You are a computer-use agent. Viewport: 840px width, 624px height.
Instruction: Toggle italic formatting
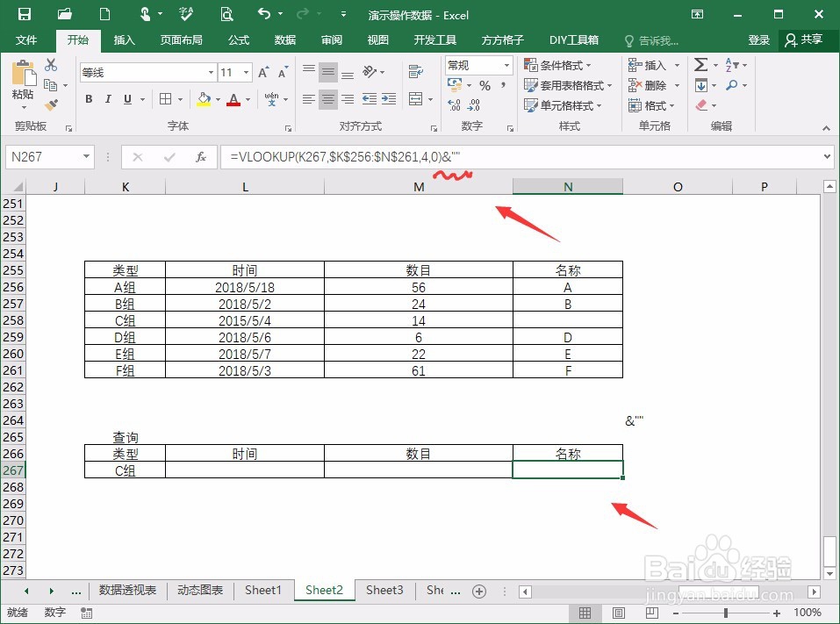click(106, 99)
